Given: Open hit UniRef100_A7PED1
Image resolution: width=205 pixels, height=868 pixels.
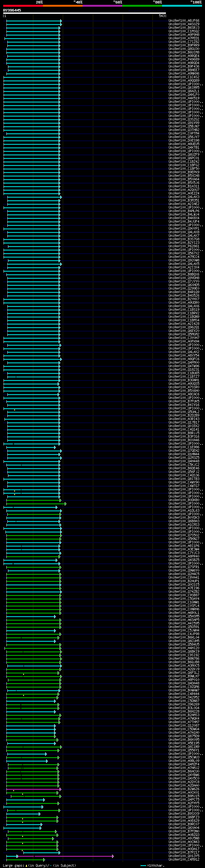Looking at the screenshot, I should [184, 38].
